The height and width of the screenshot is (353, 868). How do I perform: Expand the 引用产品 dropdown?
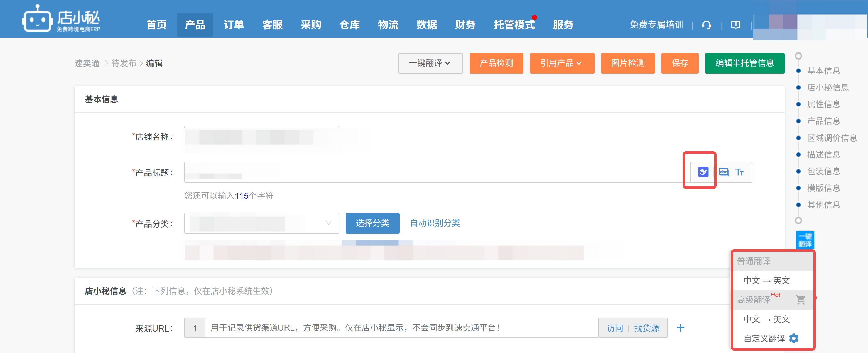coord(562,63)
